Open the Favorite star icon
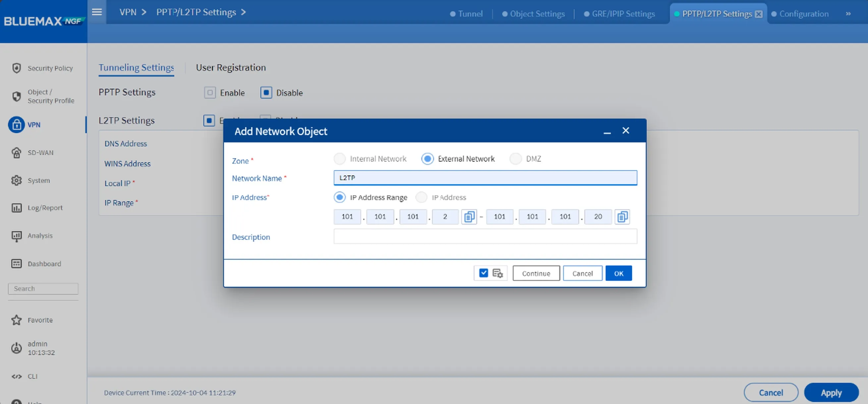 click(17, 320)
